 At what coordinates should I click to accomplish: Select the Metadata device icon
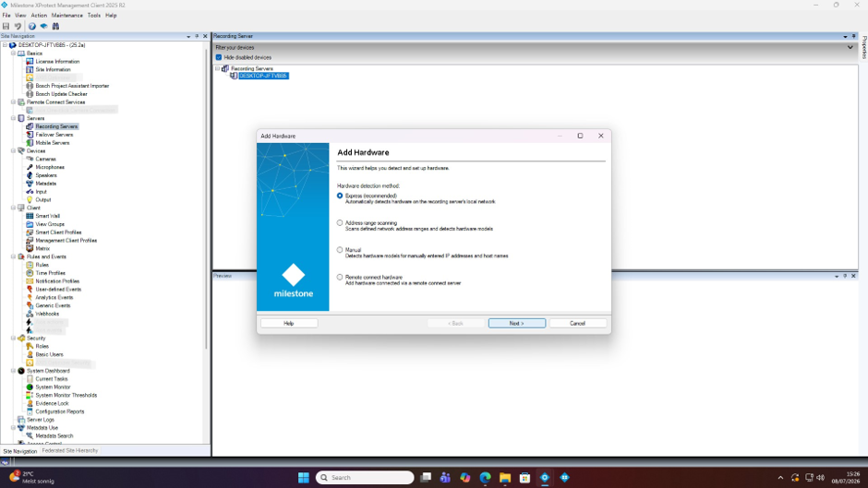pyautogui.click(x=30, y=184)
